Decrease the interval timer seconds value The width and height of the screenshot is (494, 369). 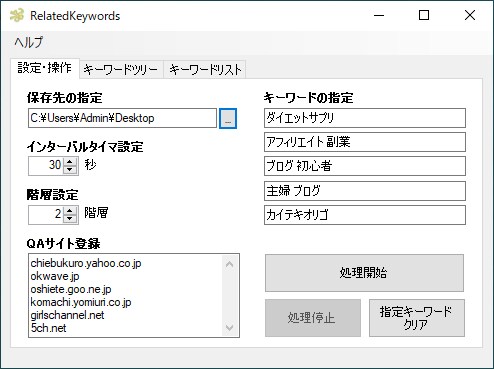pos(70,169)
